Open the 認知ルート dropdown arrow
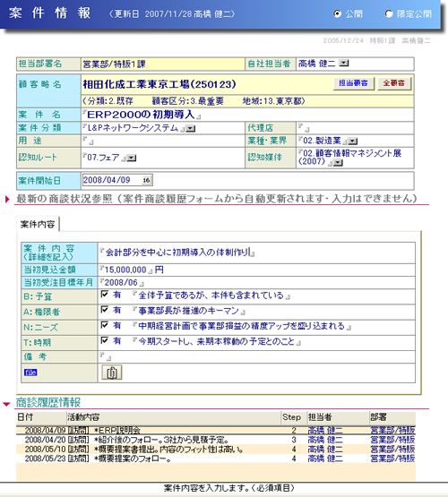Viewport: 448px width, 497px height. click(x=131, y=158)
